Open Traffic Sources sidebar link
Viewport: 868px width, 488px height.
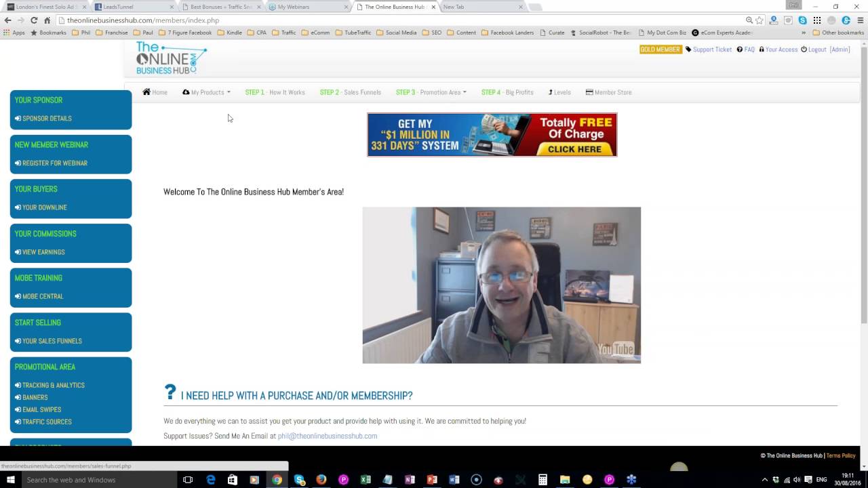(43, 422)
